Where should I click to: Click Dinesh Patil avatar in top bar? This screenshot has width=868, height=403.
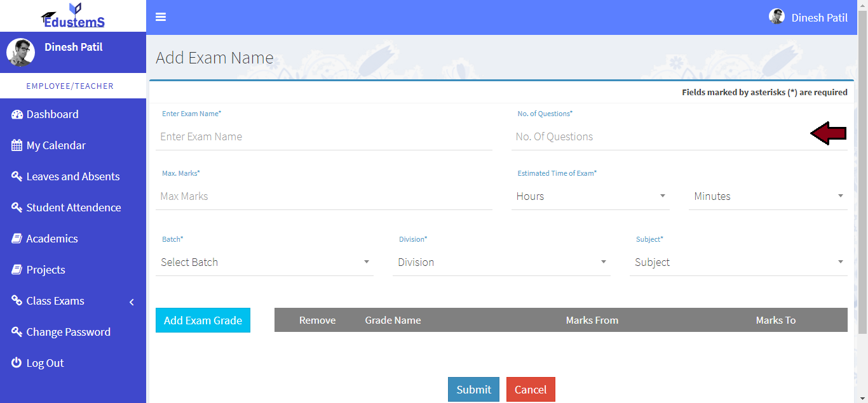click(x=776, y=17)
